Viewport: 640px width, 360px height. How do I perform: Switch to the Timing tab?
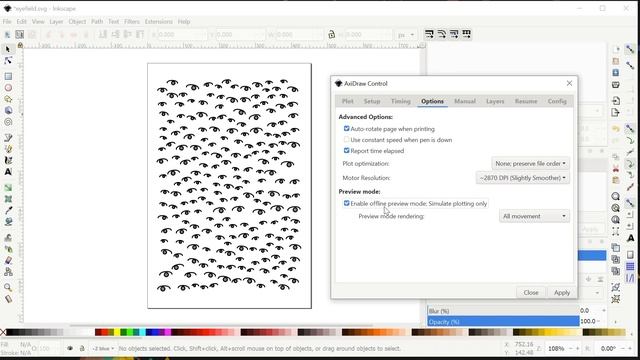[401, 101]
